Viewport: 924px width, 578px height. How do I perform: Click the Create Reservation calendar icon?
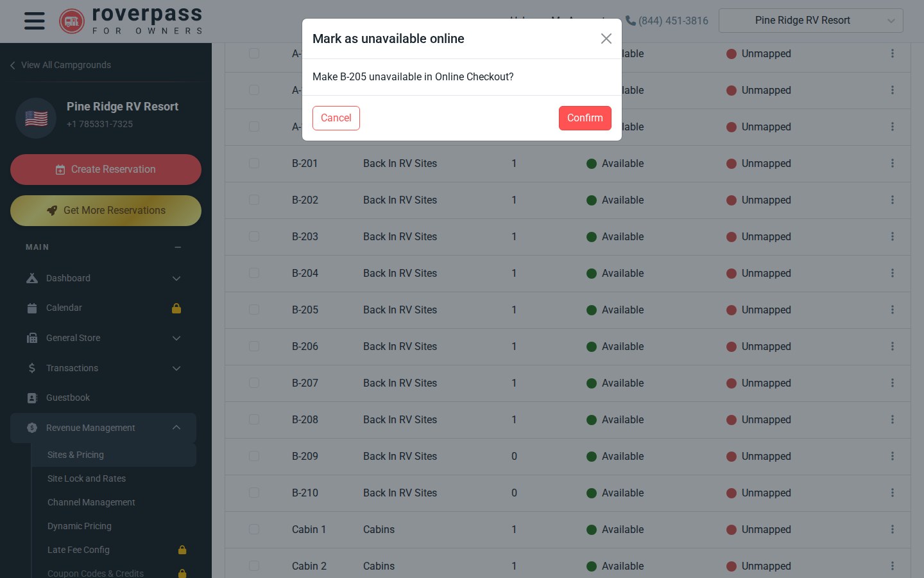(x=60, y=170)
